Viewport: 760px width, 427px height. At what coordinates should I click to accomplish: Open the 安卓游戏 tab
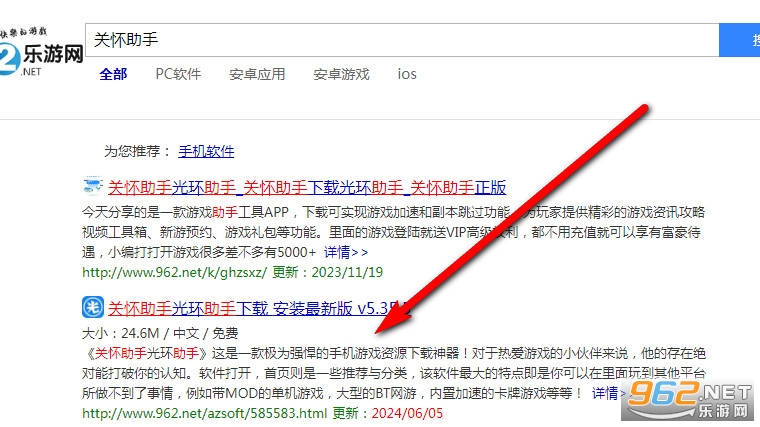click(x=341, y=74)
